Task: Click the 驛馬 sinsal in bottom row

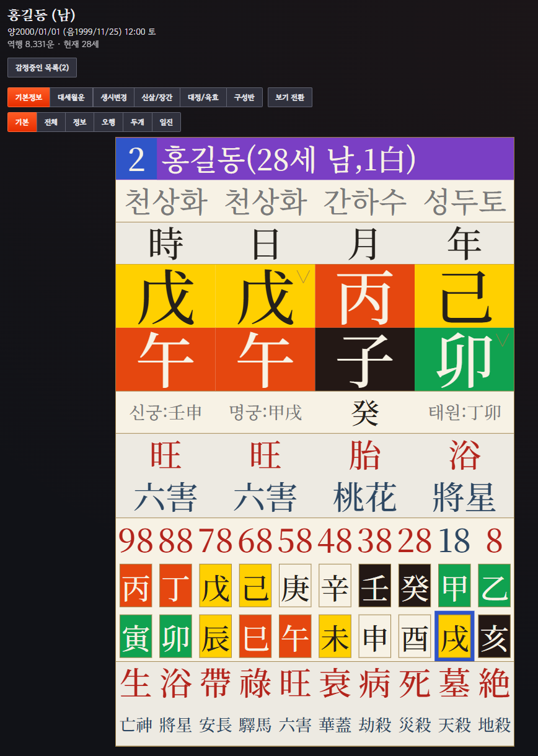Action: point(255,724)
